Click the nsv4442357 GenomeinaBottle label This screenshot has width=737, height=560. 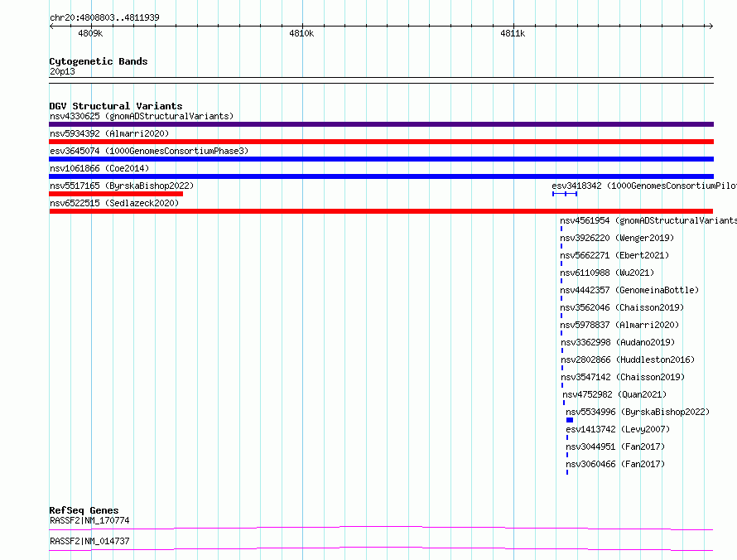[x=629, y=290]
